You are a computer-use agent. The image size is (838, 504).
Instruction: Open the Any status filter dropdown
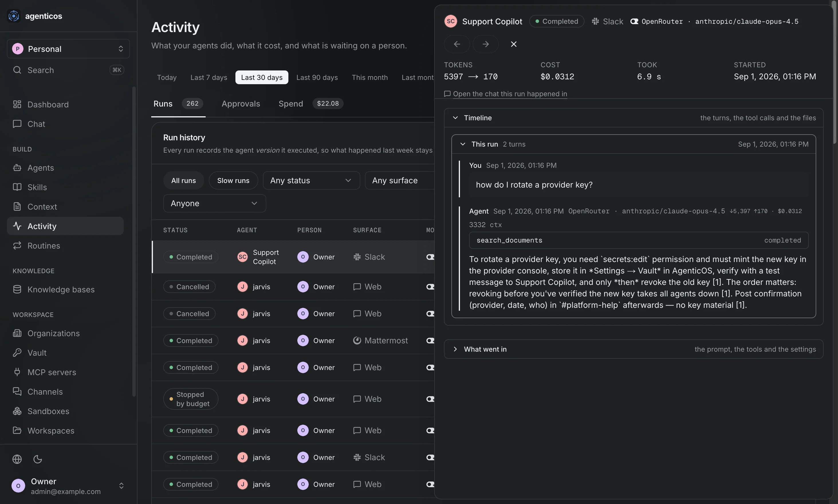pyautogui.click(x=311, y=180)
